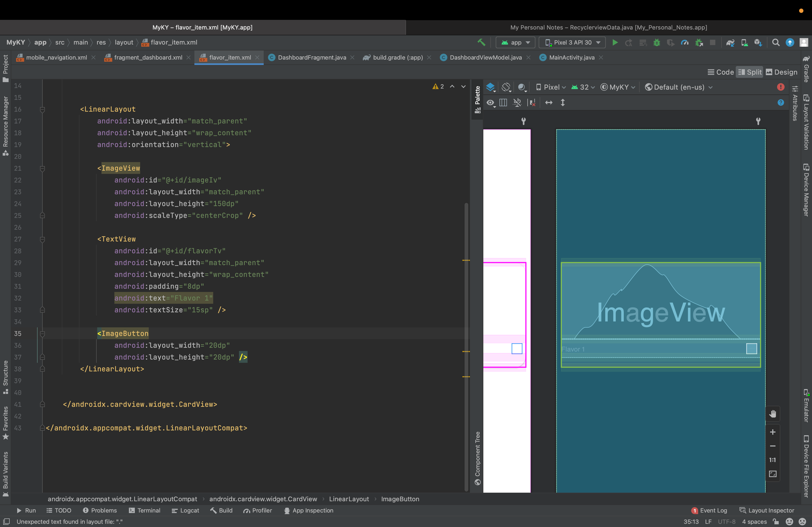Jump to previous highlighted error arrow
The width and height of the screenshot is (812, 527).
452,87
